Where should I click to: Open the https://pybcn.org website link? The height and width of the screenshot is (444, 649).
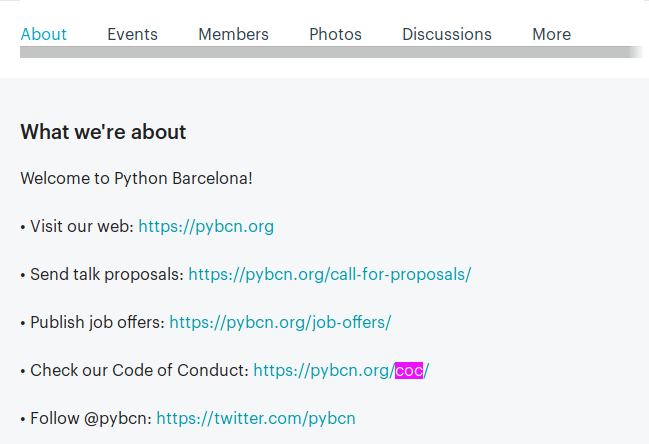[x=206, y=226]
